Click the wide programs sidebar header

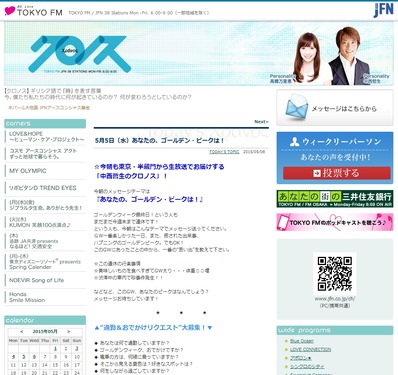click(335, 330)
